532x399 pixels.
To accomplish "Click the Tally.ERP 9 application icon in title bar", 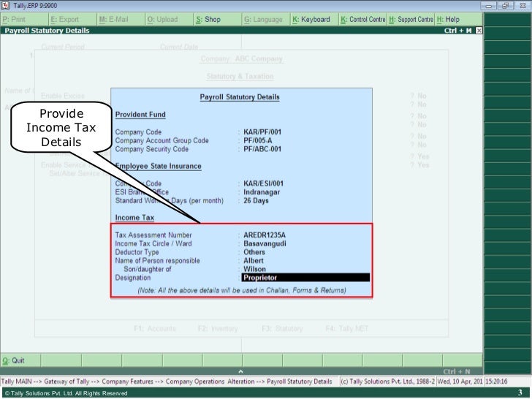I will [x=5, y=5].
